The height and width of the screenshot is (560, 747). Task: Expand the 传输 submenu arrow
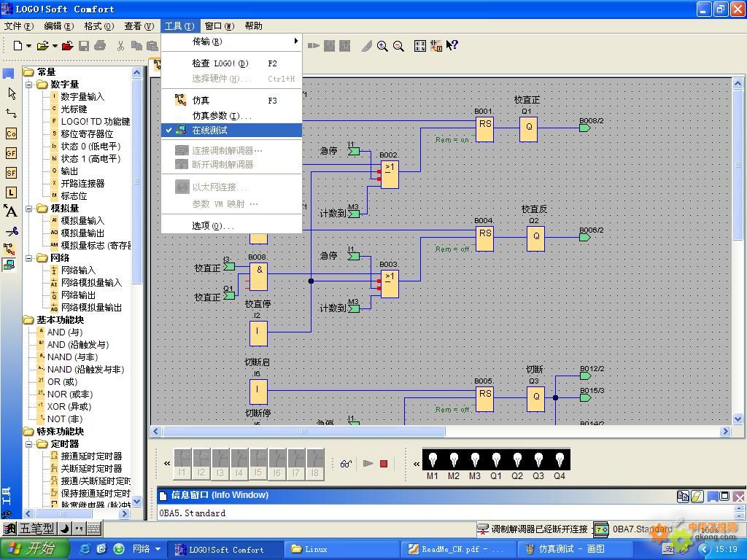click(x=296, y=41)
